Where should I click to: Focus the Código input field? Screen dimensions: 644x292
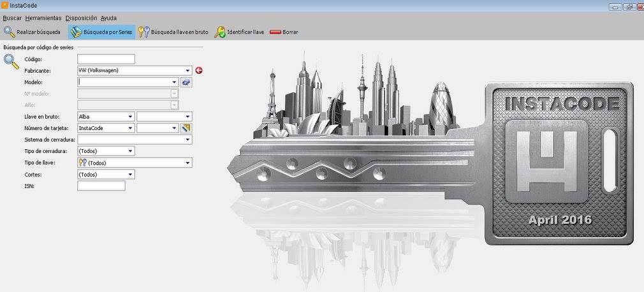pyautogui.click(x=106, y=59)
